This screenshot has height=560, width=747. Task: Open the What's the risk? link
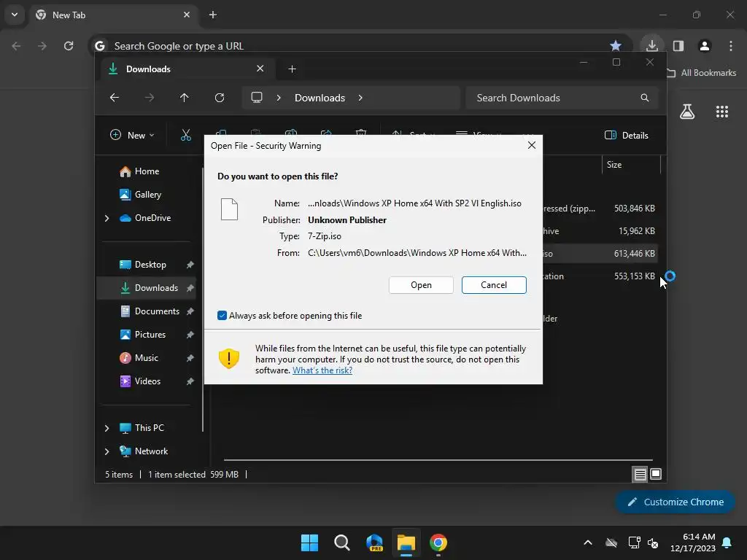pyautogui.click(x=322, y=370)
